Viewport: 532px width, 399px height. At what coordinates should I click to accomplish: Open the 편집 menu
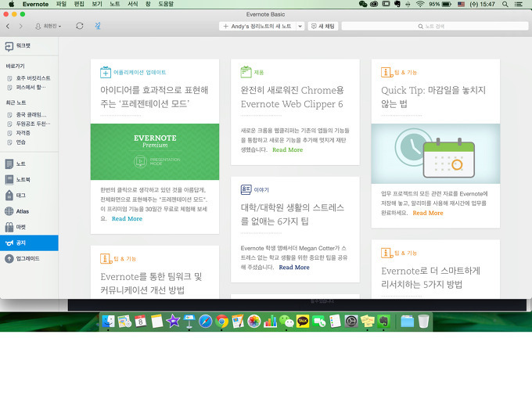coord(79,4)
